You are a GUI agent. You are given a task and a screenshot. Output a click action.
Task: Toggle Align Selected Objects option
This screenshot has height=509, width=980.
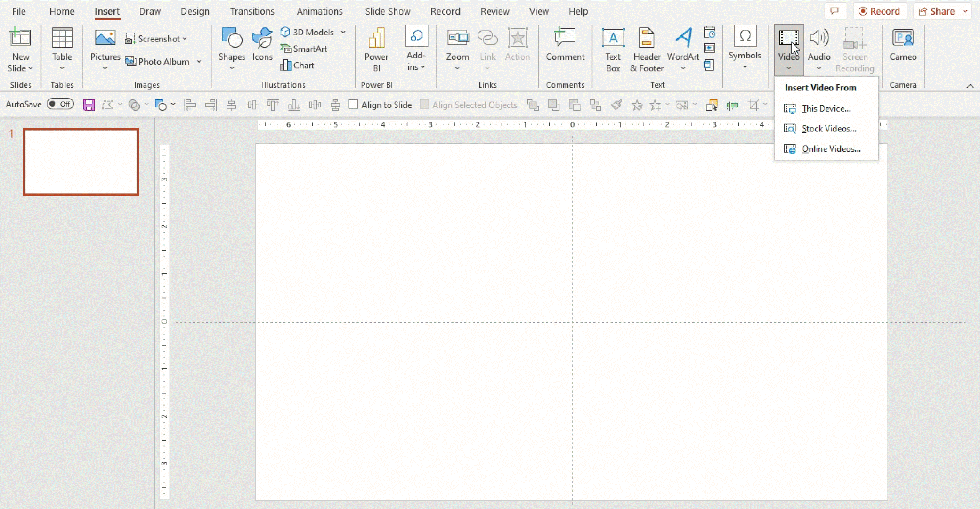(424, 104)
